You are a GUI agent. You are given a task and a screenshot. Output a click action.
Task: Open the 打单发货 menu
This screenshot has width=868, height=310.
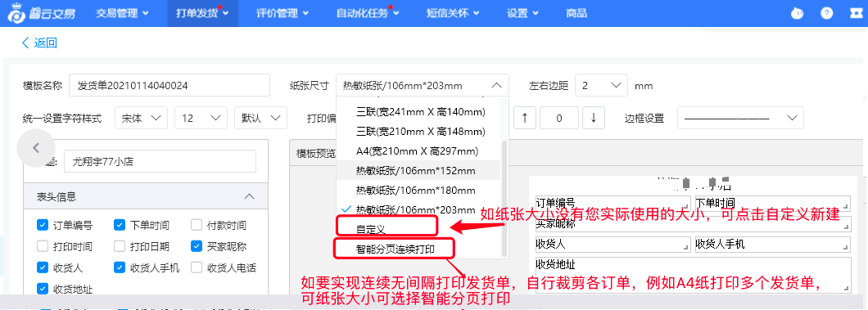[x=202, y=14]
